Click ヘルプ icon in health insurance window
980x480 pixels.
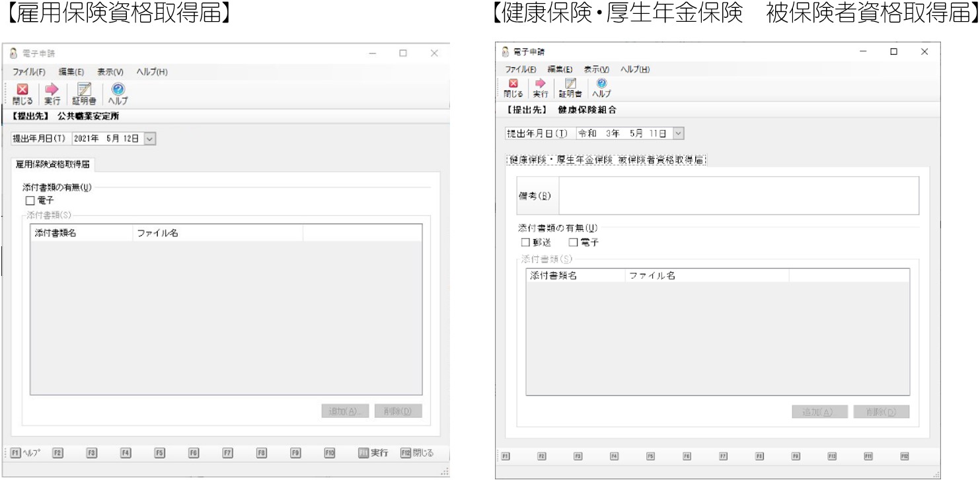pos(601,83)
